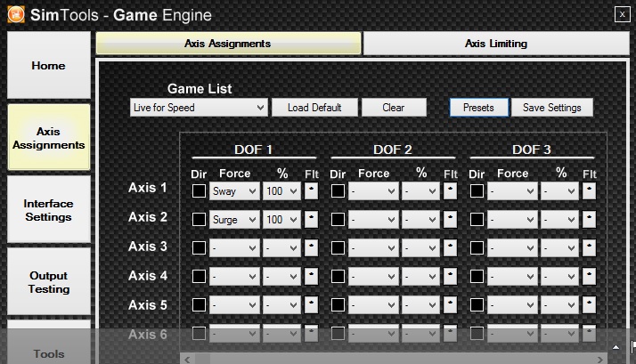
Task: Toggle Axis 3 DOF 1 Dir checkbox
Action: (199, 247)
